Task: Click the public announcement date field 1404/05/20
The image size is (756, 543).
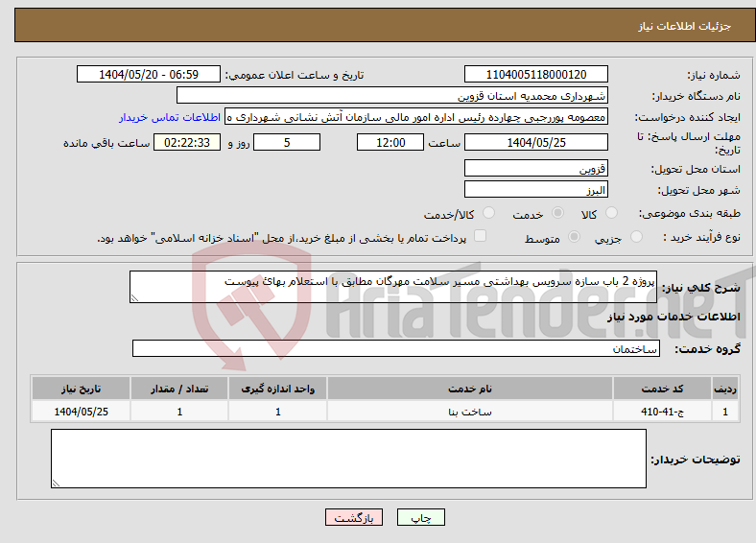Action: (149, 74)
